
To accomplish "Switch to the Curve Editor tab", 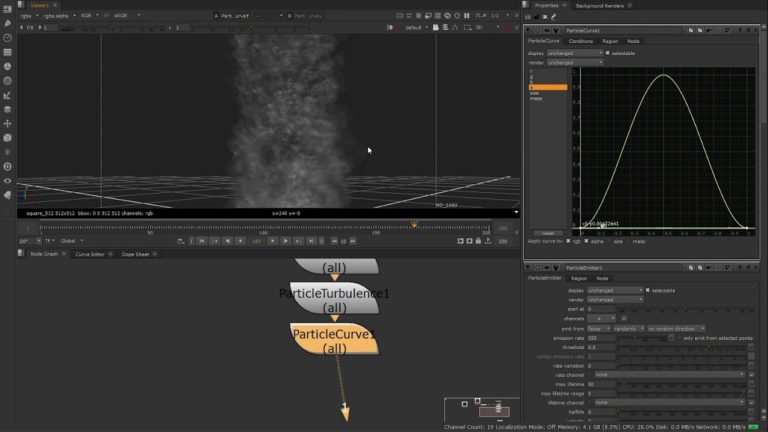I will [x=90, y=254].
